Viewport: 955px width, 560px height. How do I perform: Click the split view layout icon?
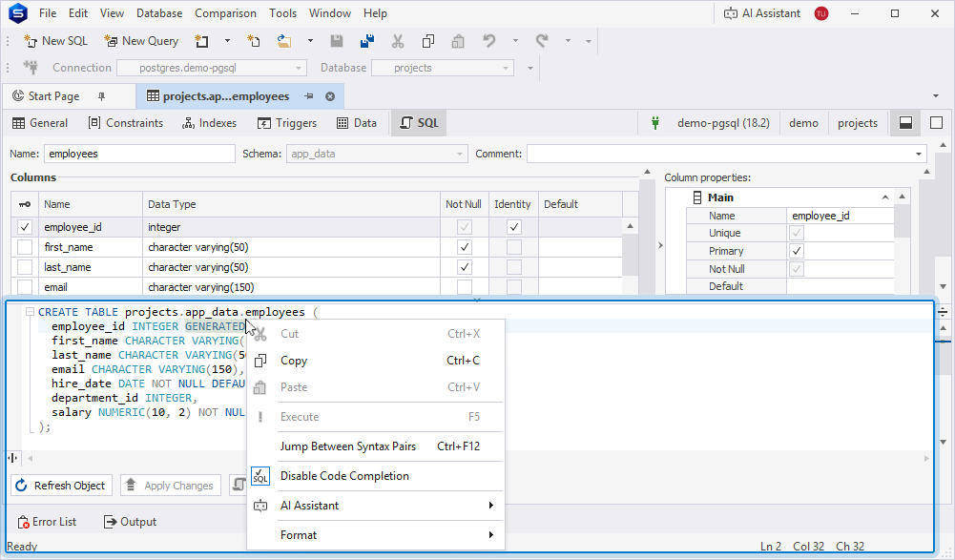[905, 123]
